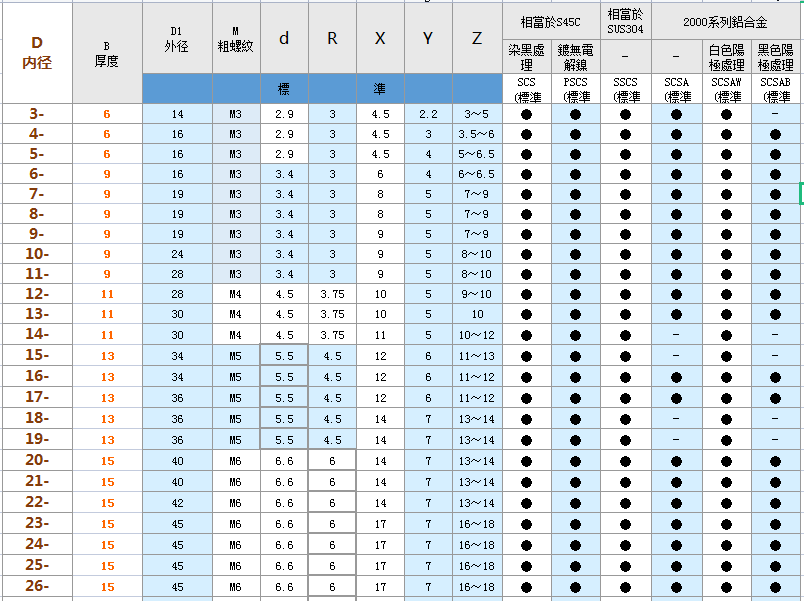Image resolution: width=804 pixels, height=601 pixels.
Task: Select the 'M 粗螺纹' header cell
Action: pos(236,38)
